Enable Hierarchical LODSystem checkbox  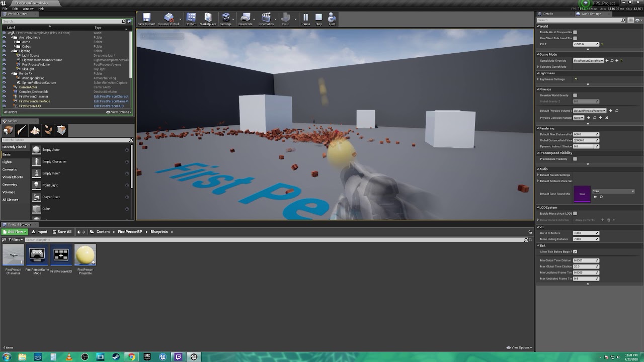[x=575, y=213]
